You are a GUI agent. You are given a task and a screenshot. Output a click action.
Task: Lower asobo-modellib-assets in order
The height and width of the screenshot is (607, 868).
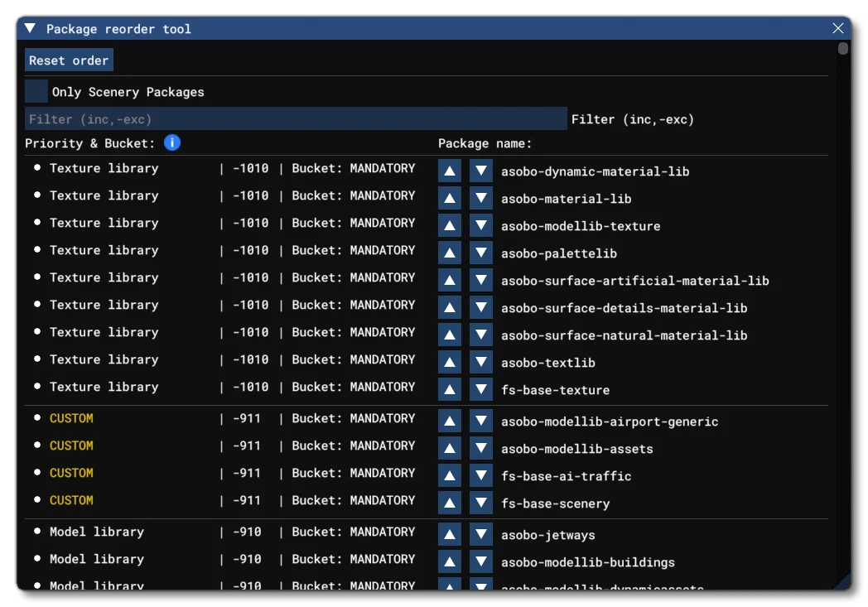click(481, 448)
